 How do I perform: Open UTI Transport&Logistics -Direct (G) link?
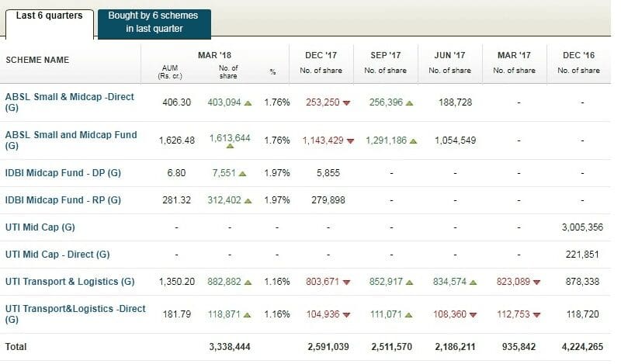75,314
